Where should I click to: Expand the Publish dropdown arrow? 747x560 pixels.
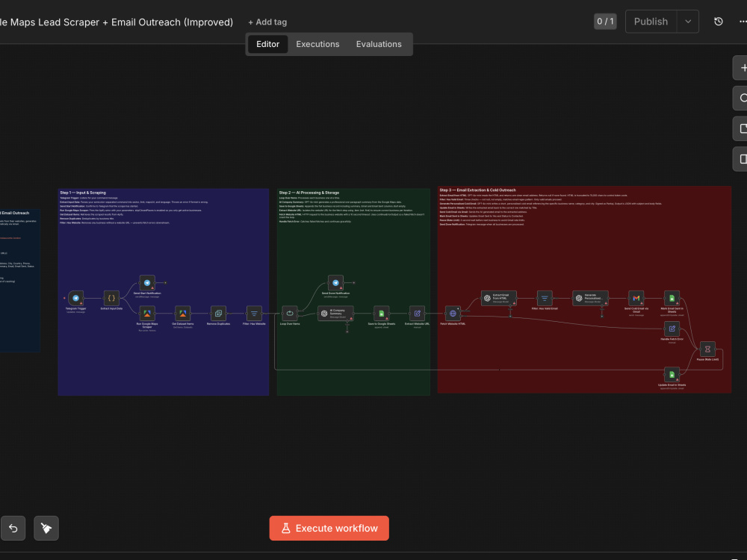coord(687,22)
